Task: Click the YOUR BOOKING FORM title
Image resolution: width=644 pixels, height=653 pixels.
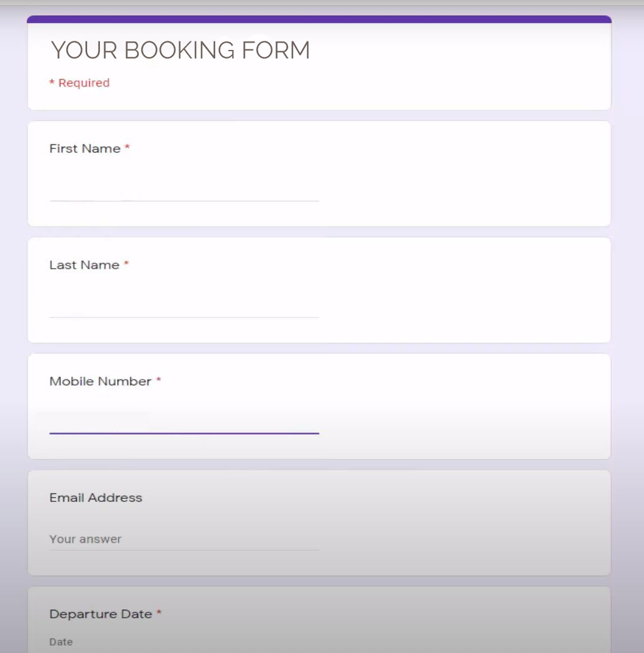Action: [180, 50]
